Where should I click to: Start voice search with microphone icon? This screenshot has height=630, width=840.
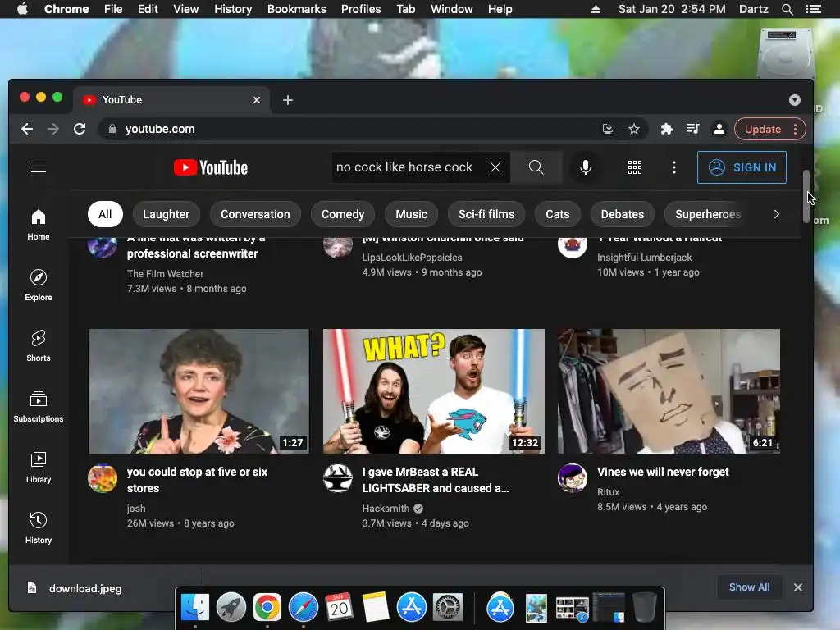coord(586,167)
